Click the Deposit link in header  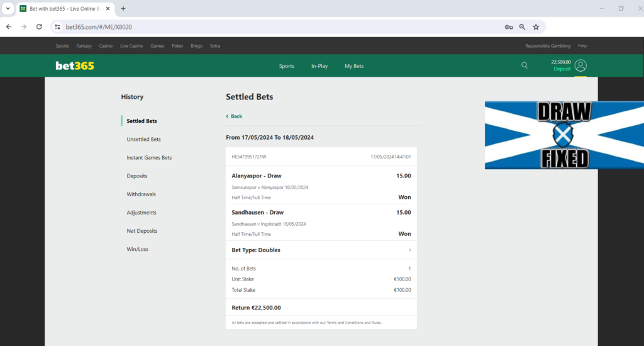click(562, 69)
